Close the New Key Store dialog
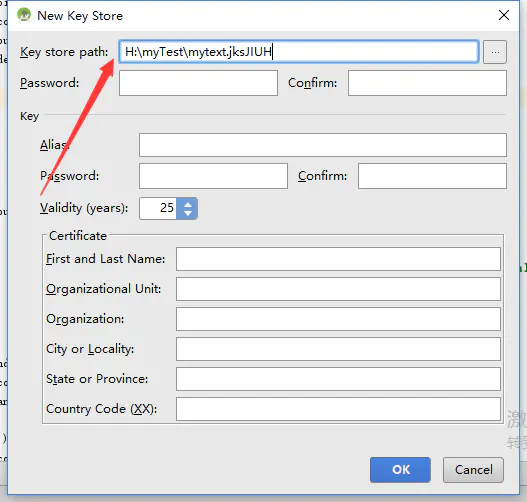The height and width of the screenshot is (502, 527). tap(504, 15)
